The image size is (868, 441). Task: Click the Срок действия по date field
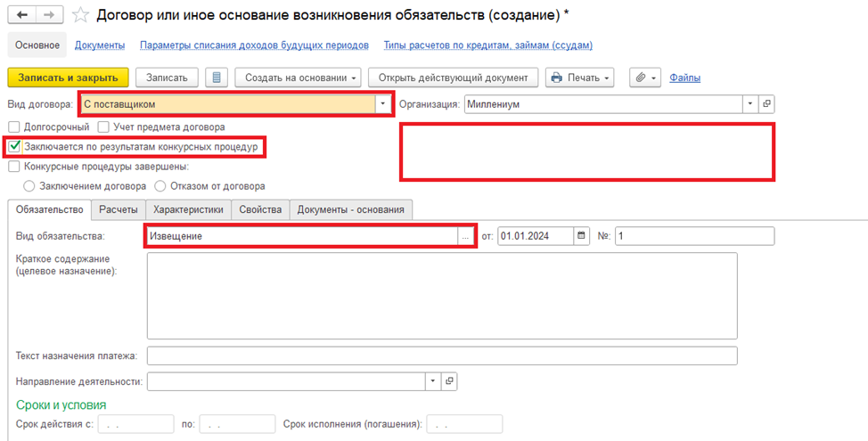(237, 424)
